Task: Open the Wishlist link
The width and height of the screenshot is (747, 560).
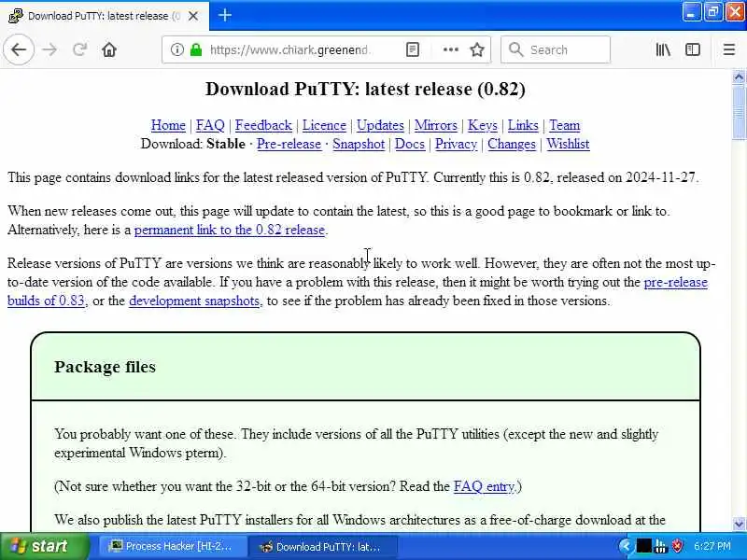Action: [568, 144]
